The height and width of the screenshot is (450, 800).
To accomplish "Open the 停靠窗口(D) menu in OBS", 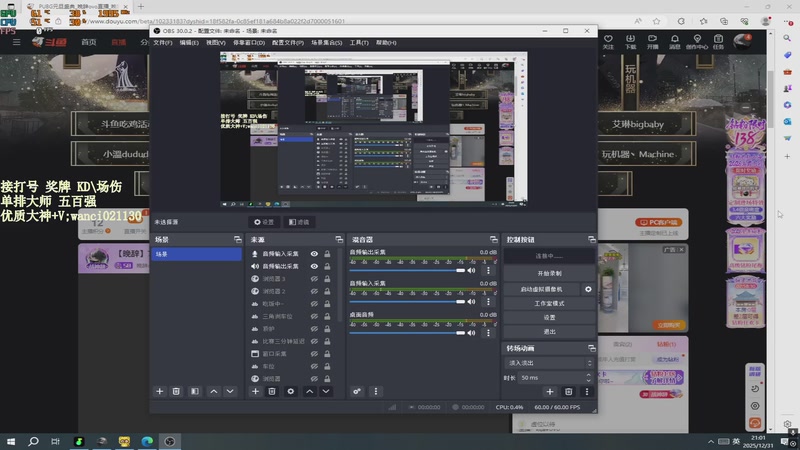I will tap(249, 43).
